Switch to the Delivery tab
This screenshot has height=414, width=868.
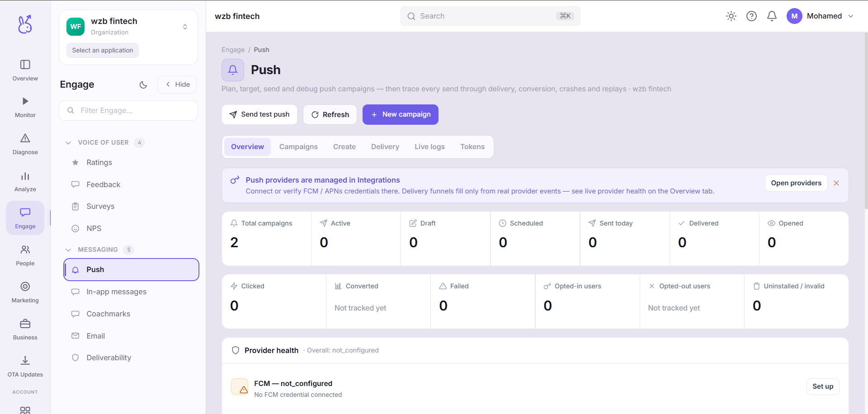tap(385, 147)
